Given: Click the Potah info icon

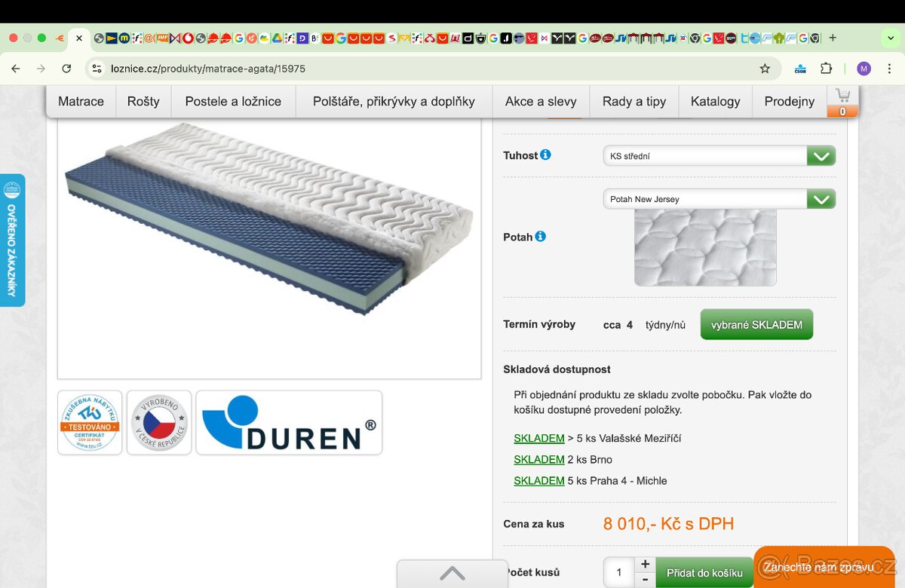Looking at the screenshot, I should [540, 236].
